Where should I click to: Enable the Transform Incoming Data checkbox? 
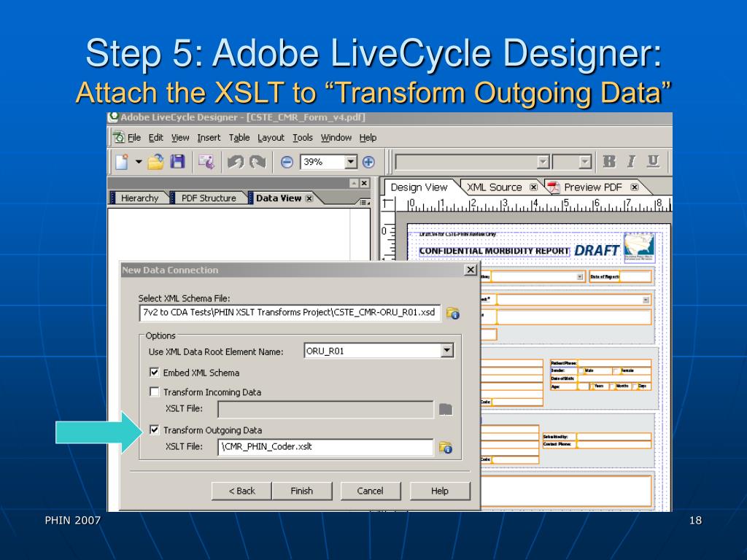coord(155,392)
